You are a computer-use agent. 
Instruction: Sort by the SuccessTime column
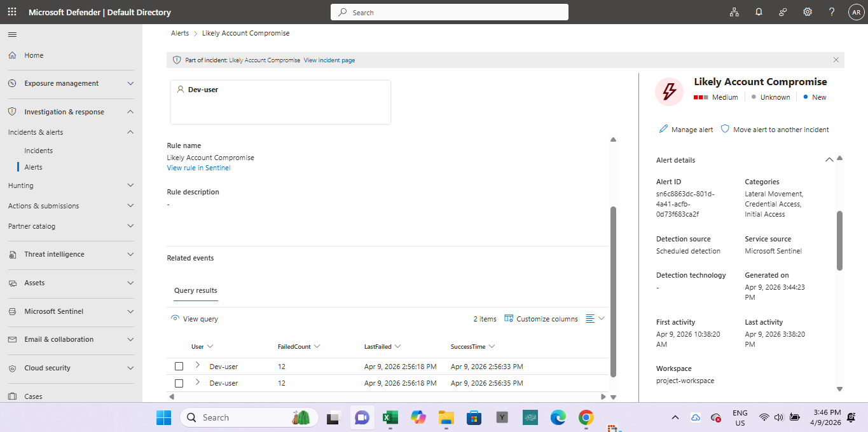click(472, 346)
